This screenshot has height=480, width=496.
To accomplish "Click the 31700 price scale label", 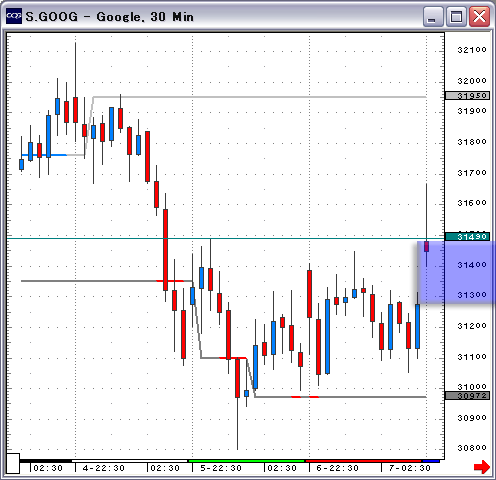I will coord(472,173).
